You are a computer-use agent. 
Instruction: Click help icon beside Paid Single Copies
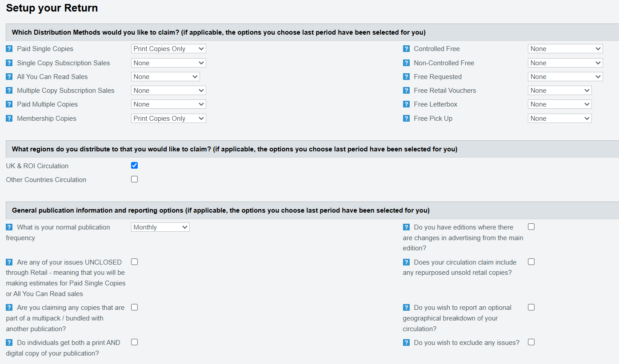9,49
